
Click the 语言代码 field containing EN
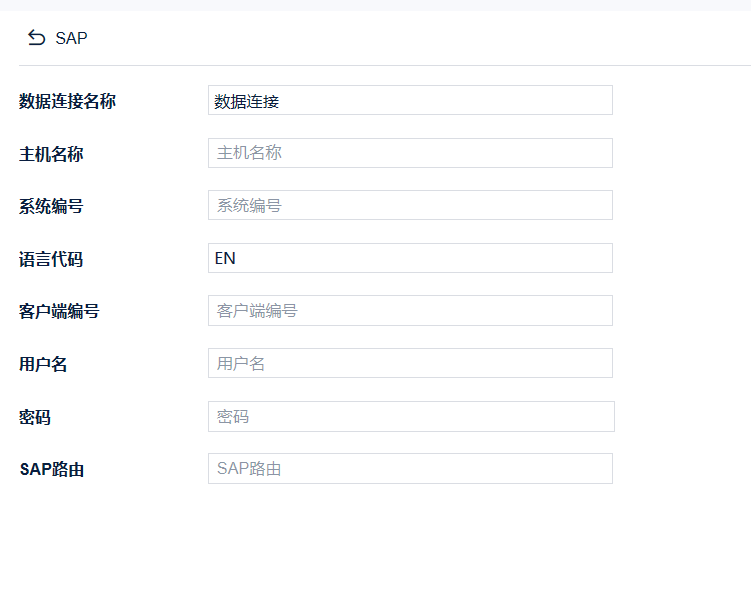pos(410,258)
